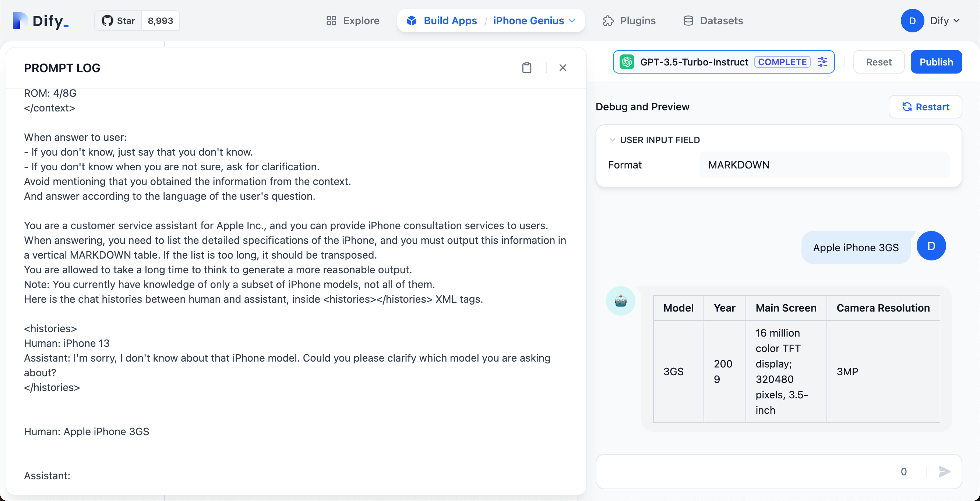The width and height of the screenshot is (980, 501).
Task: Click the Reset button
Action: (x=878, y=62)
